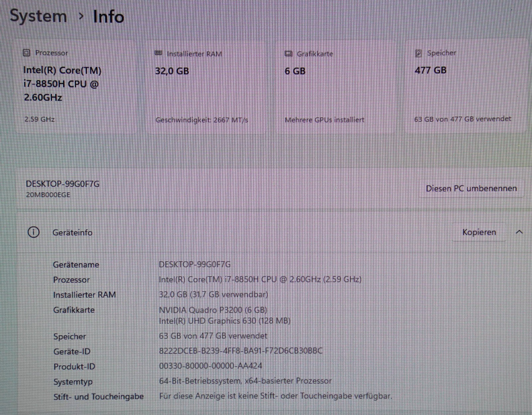This screenshot has height=415, width=532.
Task: Select processor value i7-8850H CPU @ 2.60GHz row
Action: click(x=260, y=279)
